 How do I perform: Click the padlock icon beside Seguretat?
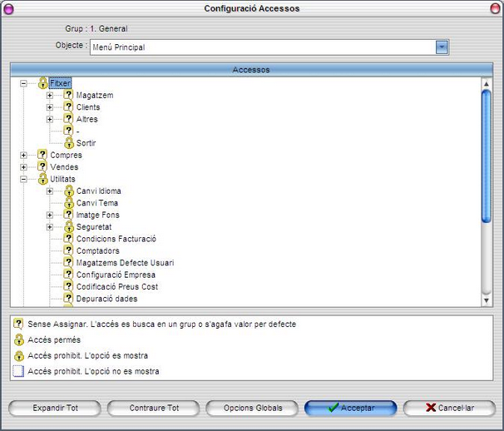pyautogui.click(x=69, y=227)
